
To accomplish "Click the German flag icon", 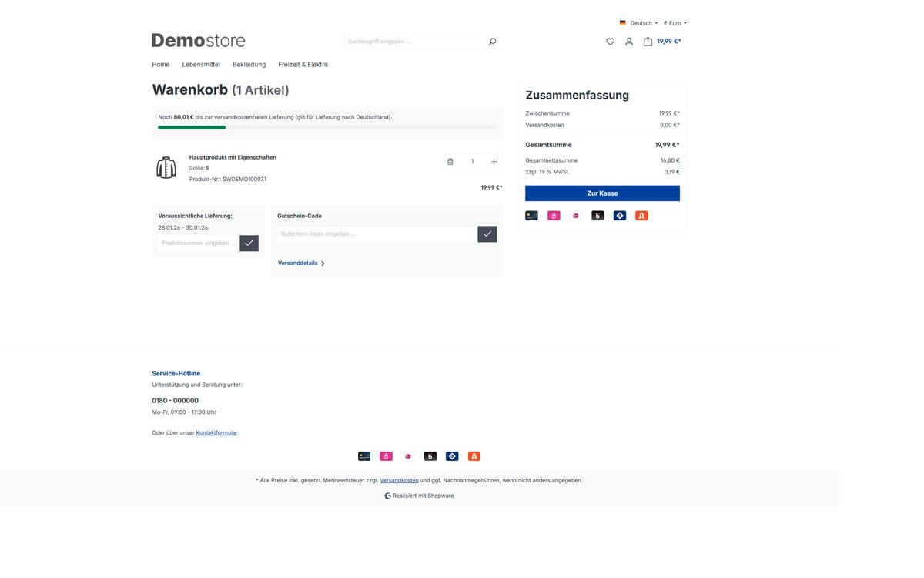I will point(623,23).
